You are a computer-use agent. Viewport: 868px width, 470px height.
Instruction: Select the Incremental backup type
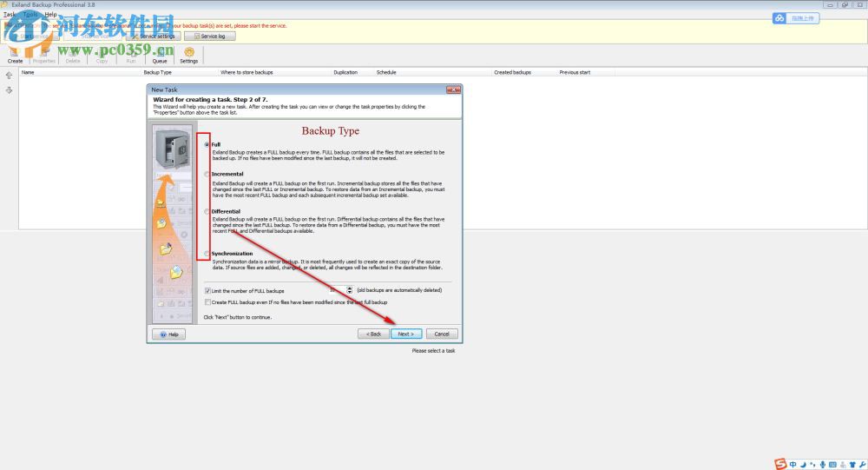207,174
